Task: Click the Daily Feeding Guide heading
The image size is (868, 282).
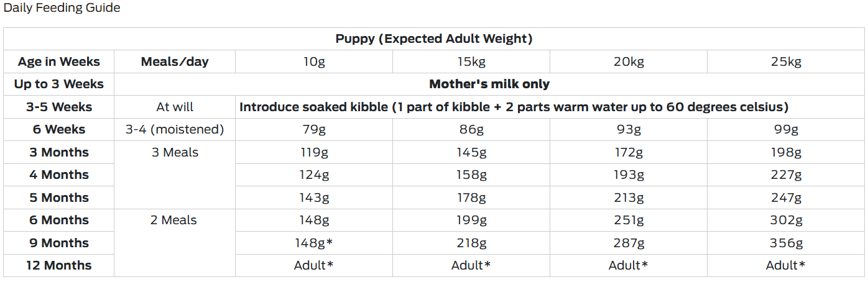Action: coord(62,8)
